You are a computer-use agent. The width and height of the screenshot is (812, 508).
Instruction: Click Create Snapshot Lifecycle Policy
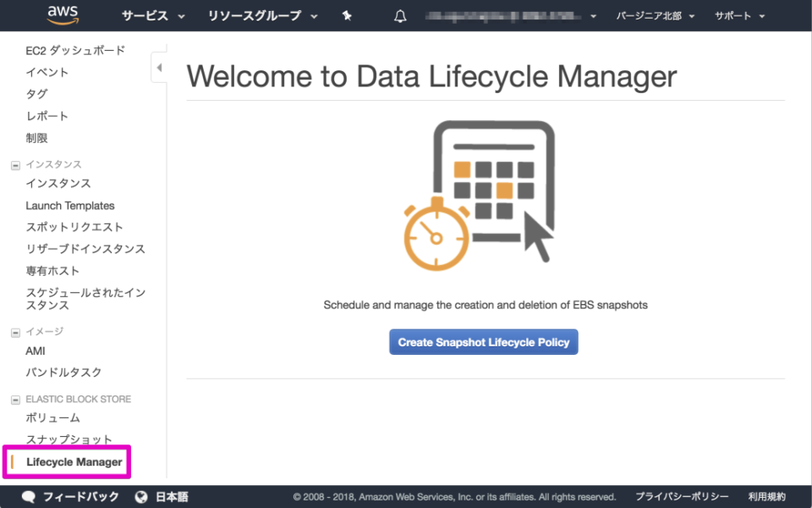point(483,341)
